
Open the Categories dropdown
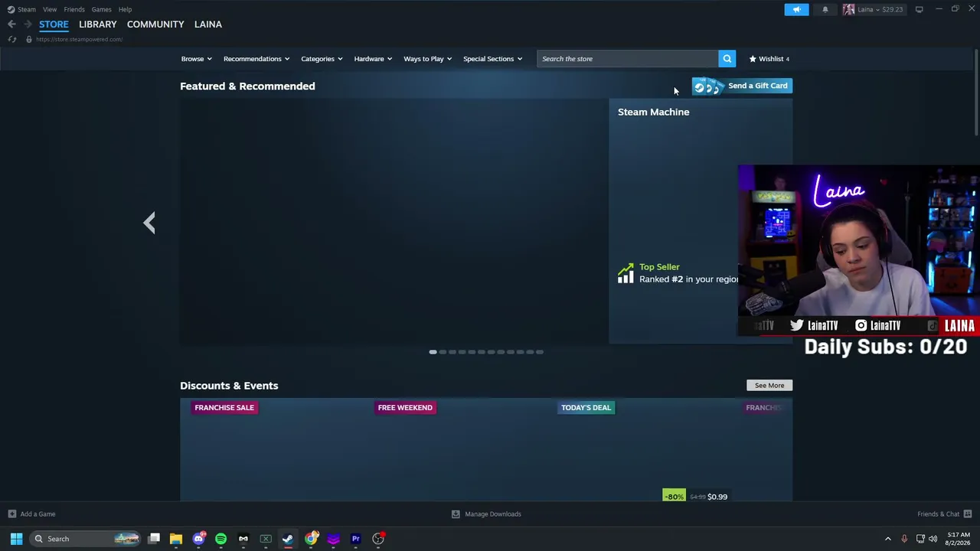(322, 59)
